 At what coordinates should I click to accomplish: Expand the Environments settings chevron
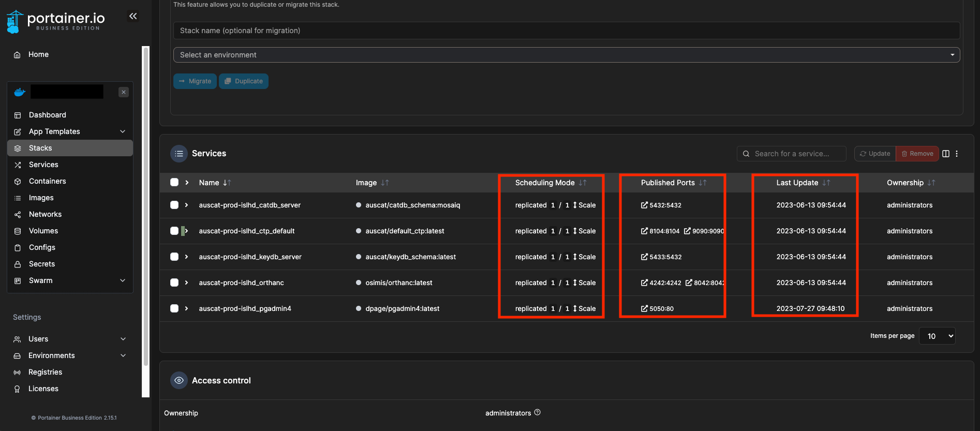pyautogui.click(x=123, y=355)
